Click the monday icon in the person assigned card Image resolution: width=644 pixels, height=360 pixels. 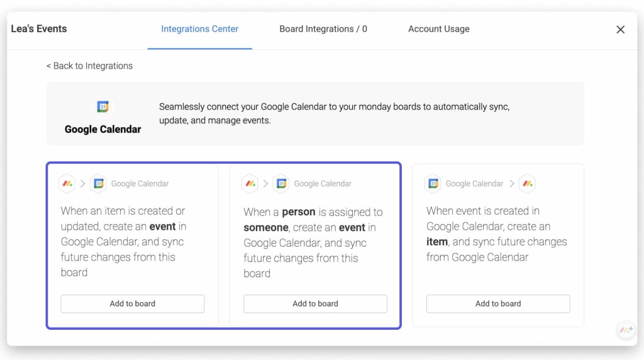250,183
